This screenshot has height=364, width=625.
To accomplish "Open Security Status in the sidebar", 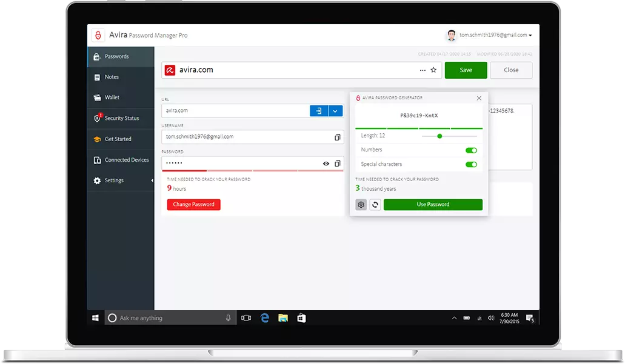I will coord(121,119).
